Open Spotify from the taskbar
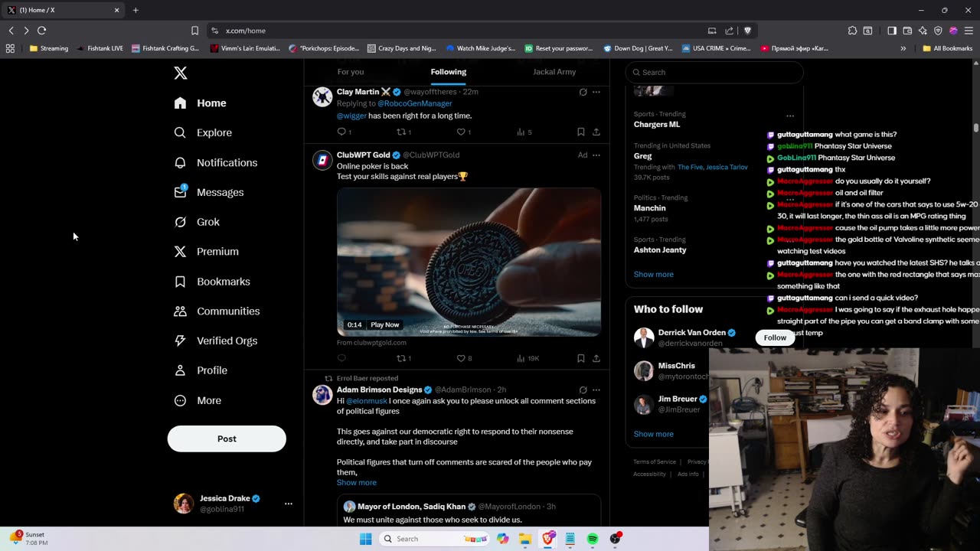Viewport: 980px width, 551px height. (x=593, y=539)
